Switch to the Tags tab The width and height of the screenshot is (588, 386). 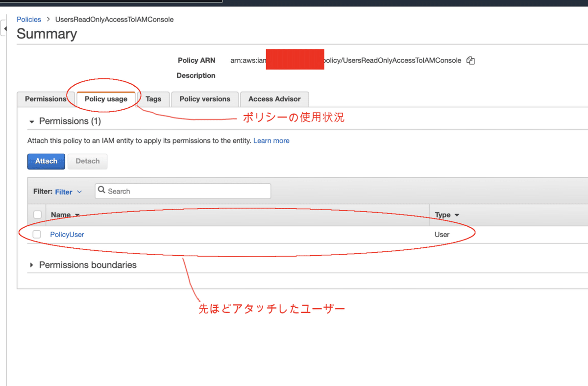153,99
